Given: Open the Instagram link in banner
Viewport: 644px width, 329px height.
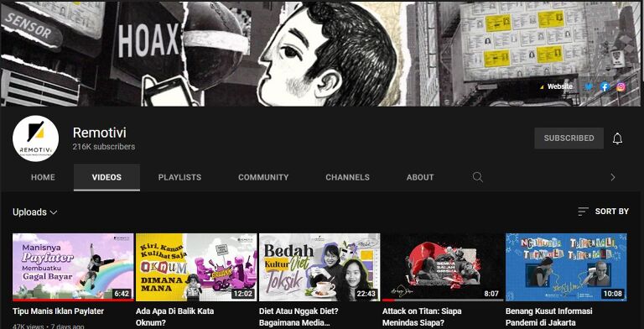Looking at the screenshot, I should coord(621,86).
